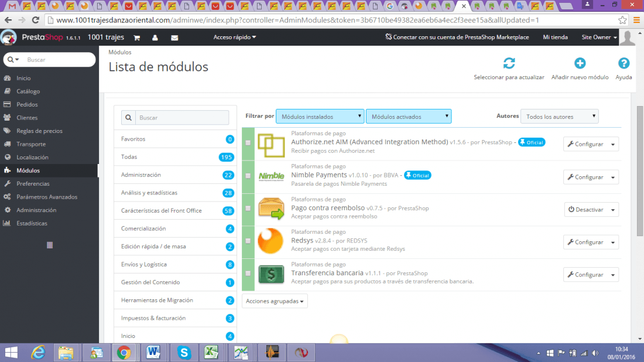
Task: Click Conectar con PrestaShop Marketplace link
Action: pyautogui.click(x=457, y=37)
